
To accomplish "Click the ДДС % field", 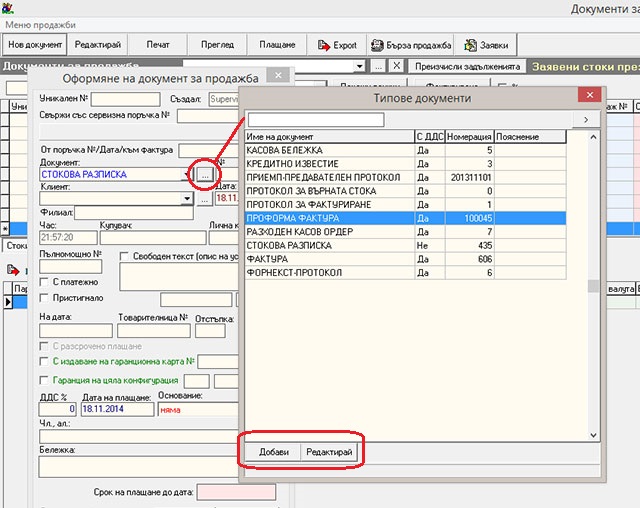I will [58, 409].
